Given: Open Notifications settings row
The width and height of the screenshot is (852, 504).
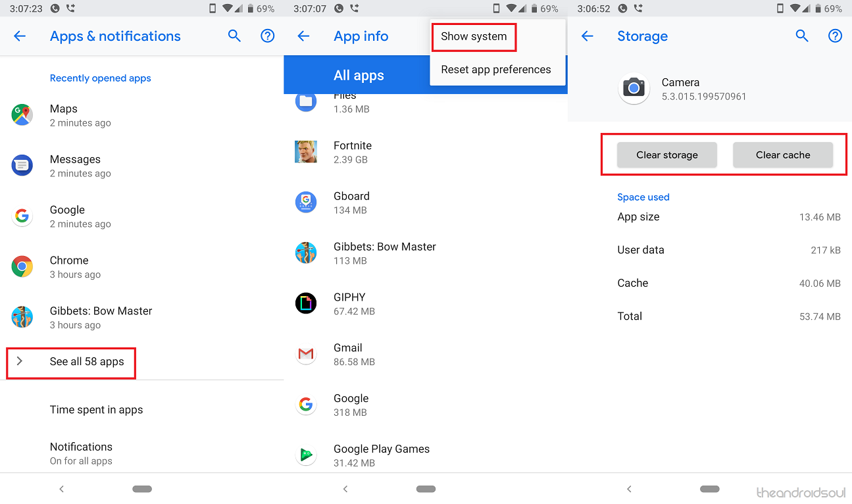Looking at the screenshot, I should (82, 453).
